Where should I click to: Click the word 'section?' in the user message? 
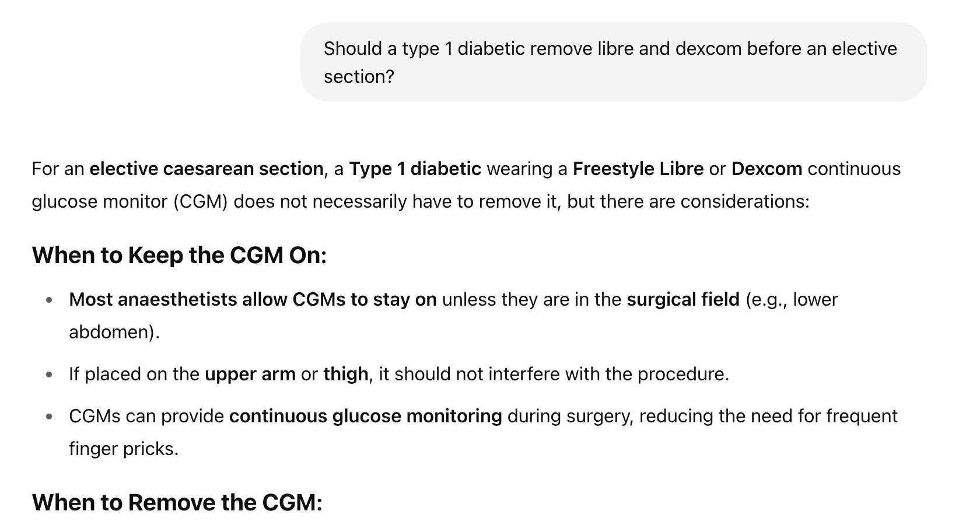tap(359, 77)
